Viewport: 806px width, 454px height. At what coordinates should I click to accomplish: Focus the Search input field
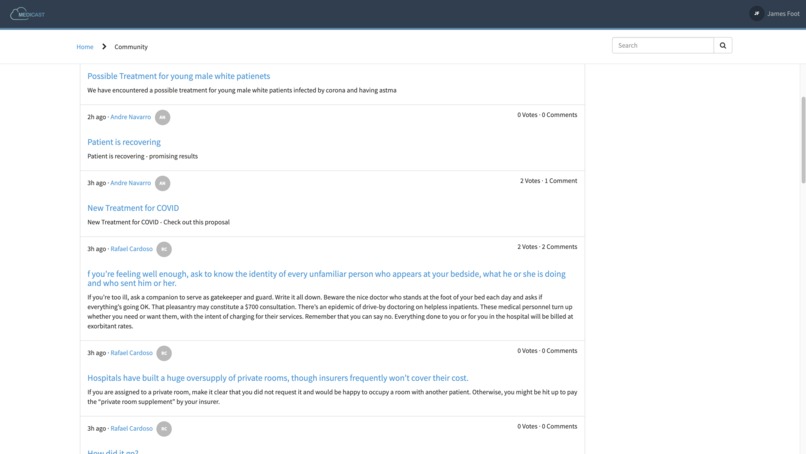tap(663, 45)
